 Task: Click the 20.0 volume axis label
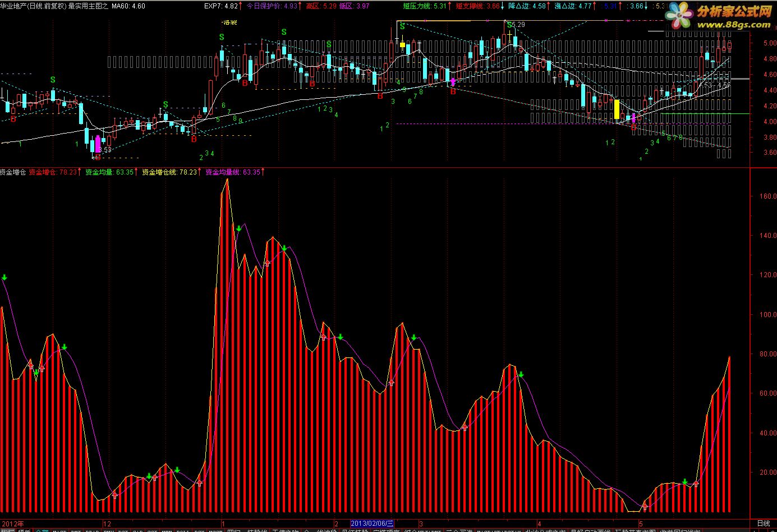click(769, 473)
